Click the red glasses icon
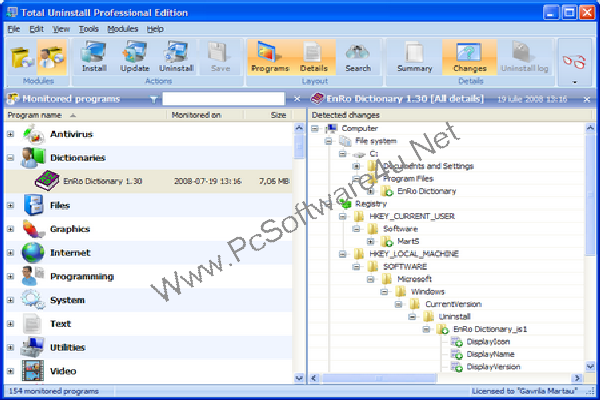This screenshot has height=400, width=600. point(574,61)
